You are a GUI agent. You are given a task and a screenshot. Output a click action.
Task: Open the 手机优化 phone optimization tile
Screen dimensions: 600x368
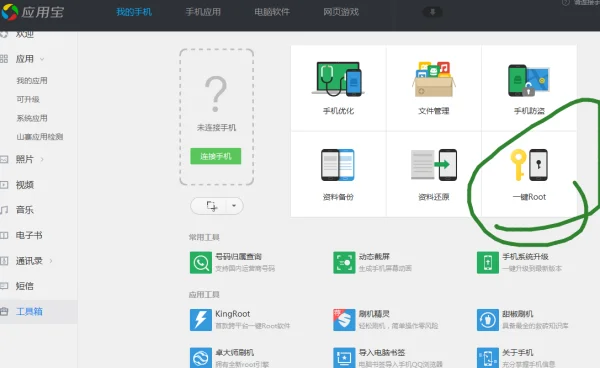338,88
